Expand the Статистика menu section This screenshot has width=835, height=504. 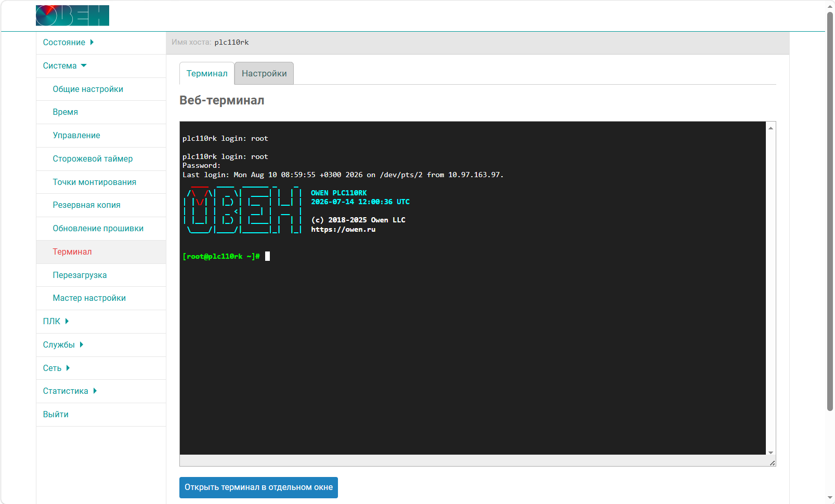pyautogui.click(x=70, y=391)
